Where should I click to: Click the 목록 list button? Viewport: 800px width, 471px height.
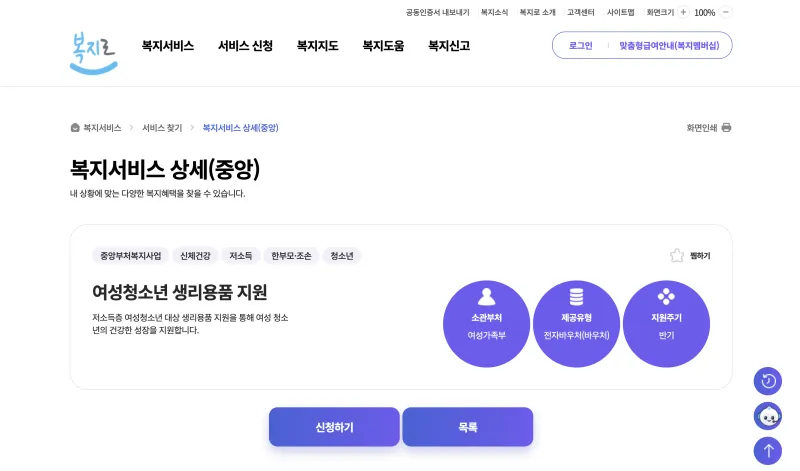pos(468,427)
